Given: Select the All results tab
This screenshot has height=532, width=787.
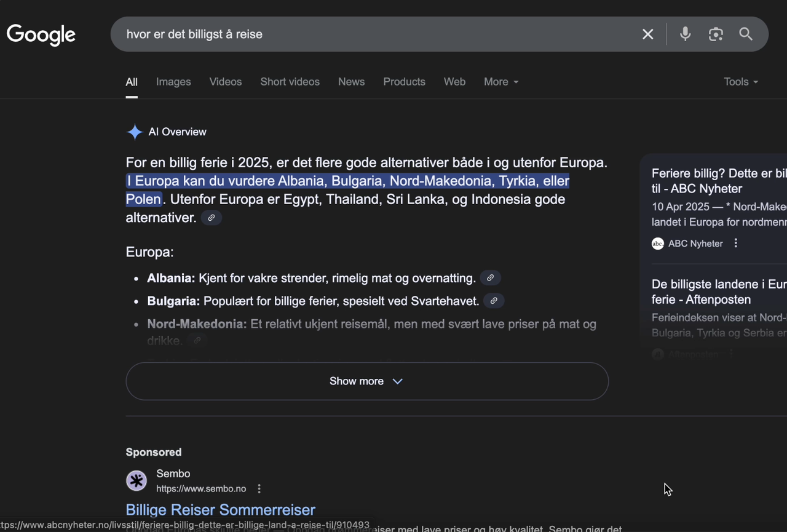Looking at the screenshot, I should 132,82.
